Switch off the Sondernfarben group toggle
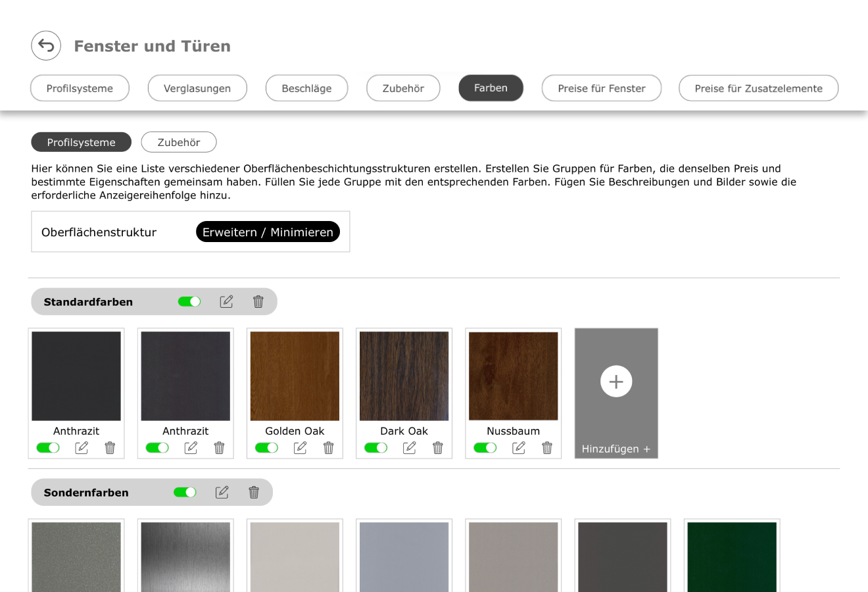Screen dimensions: 868x592 click(185, 492)
